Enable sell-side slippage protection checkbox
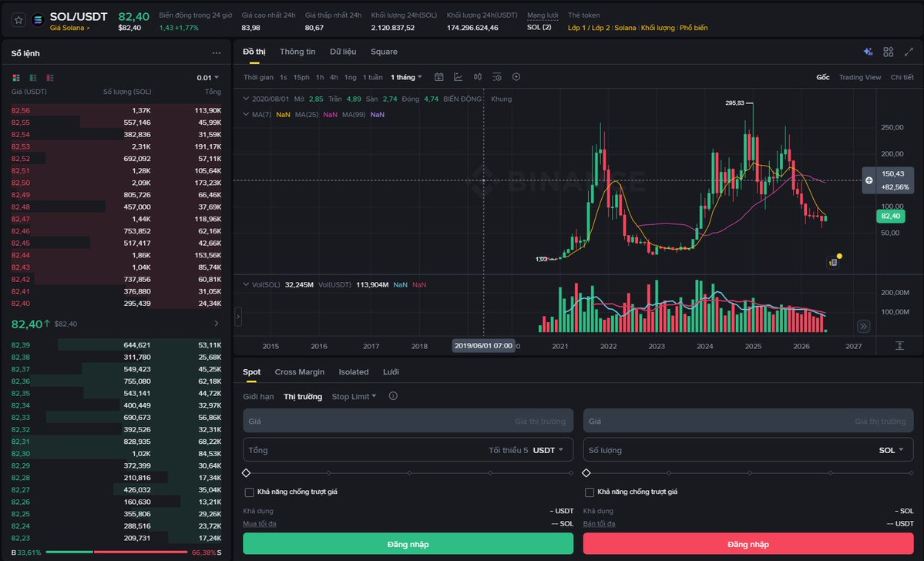 pyautogui.click(x=590, y=492)
